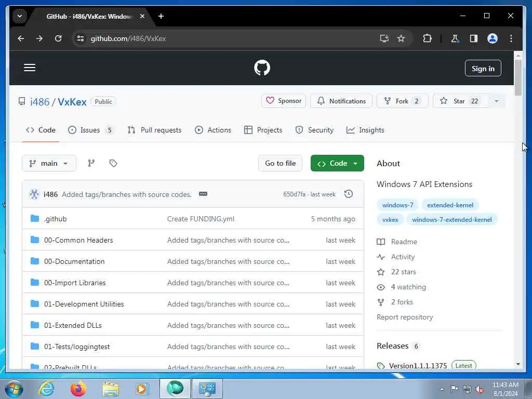Click the page vertical scrollbar thumb
The image size is (532, 399).
tap(518, 77)
